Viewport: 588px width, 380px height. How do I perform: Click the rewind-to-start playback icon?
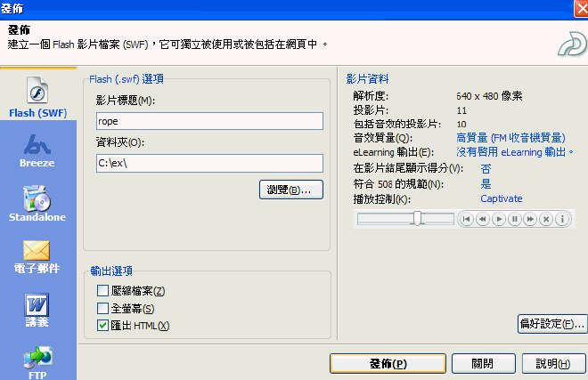[x=467, y=219]
